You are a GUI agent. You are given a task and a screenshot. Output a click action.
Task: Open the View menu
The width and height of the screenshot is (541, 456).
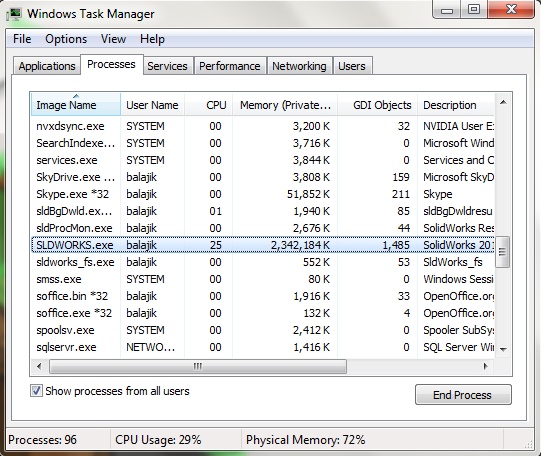113,39
